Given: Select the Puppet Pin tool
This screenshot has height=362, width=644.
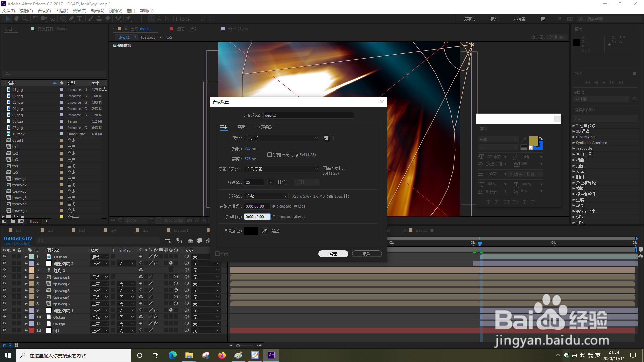Looking at the screenshot, I should point(128,19).
